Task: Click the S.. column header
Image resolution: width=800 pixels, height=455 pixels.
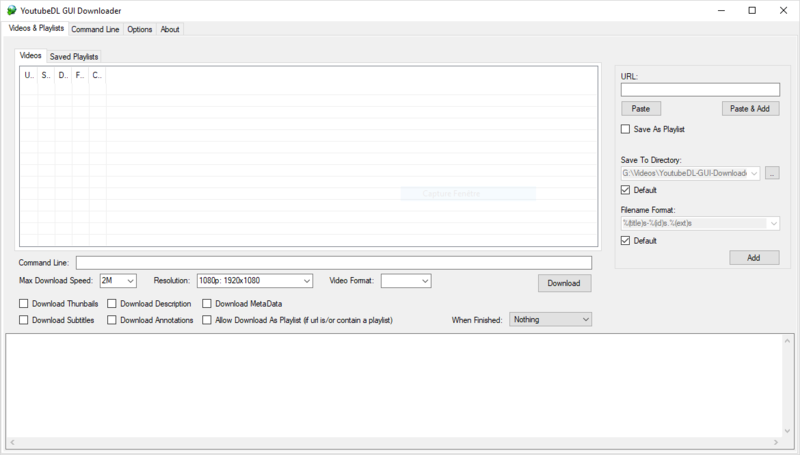Action: point(46,75)
